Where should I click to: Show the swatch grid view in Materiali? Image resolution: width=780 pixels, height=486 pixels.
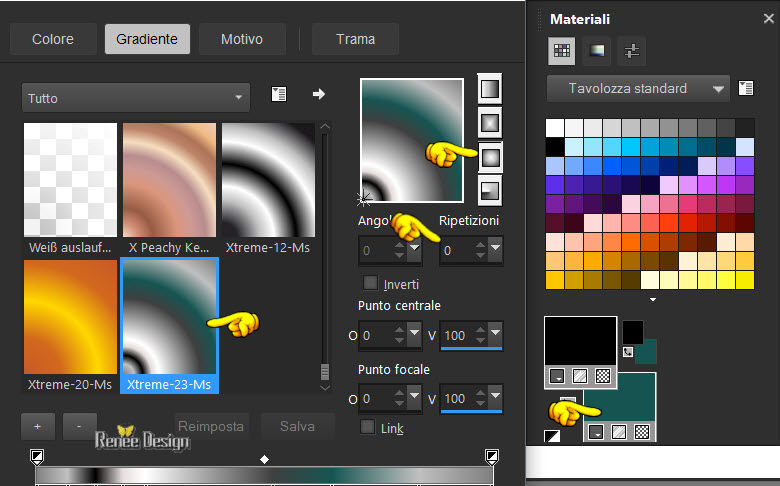click(562, 50)
